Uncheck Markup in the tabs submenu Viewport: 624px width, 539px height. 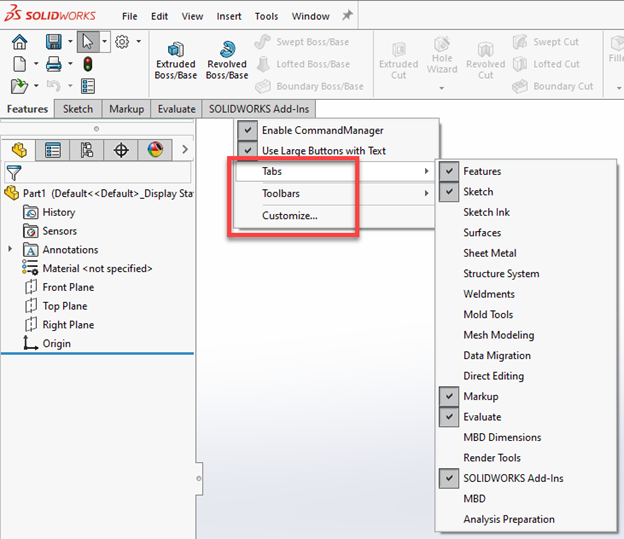pyautogui.click(x=526, y=396)
